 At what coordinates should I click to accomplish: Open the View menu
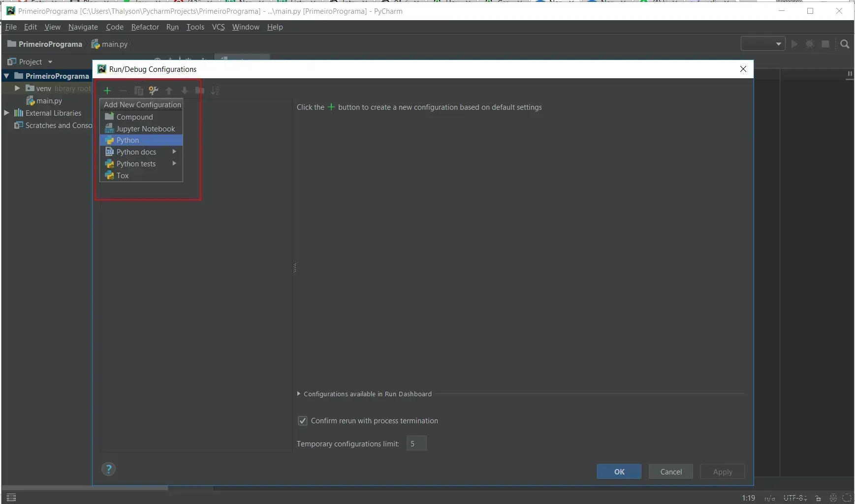[x=52, y=27]
